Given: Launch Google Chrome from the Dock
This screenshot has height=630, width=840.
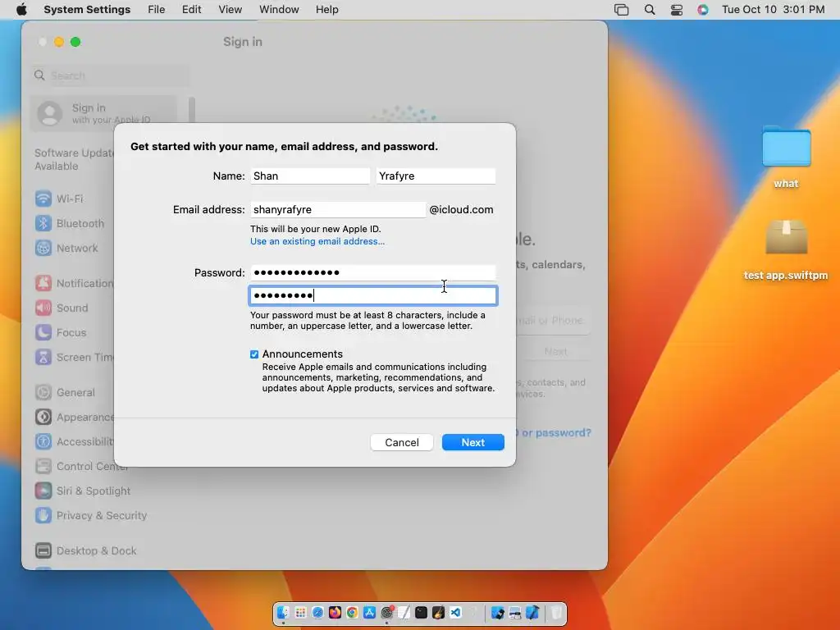Looking at the screenshot, I should pos(352,612).
